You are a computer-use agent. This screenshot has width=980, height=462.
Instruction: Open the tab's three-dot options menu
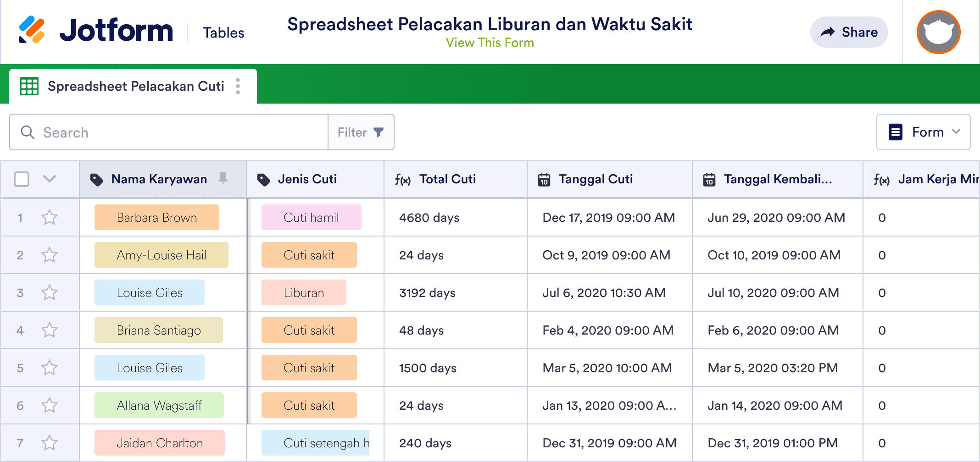click(238, 86)
